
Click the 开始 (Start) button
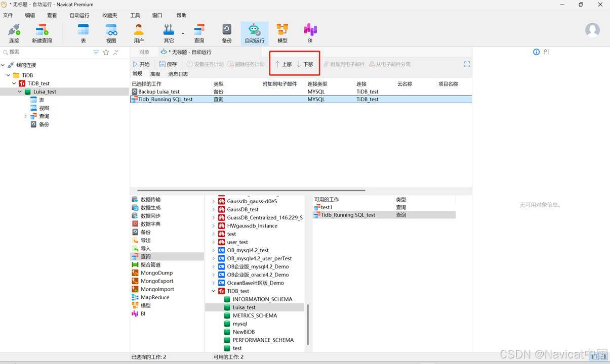tap(141, 64)
